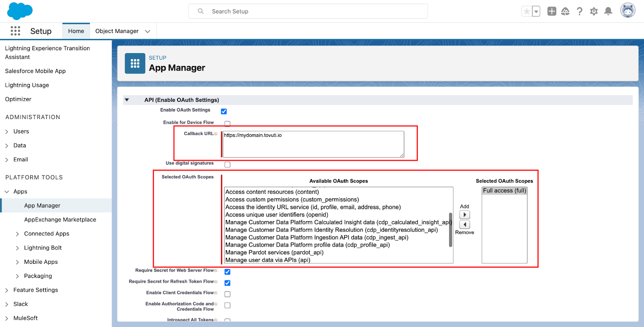Select Access unique user identifiers (openid)
This screenshot has width=644, height=327.
(277, 215)
